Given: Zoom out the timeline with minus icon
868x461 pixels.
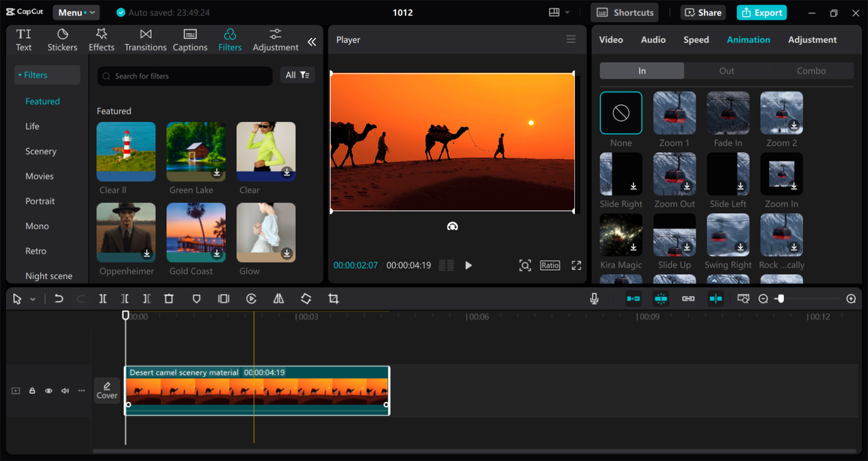Looking at the screenshot, I should tap(763, 299).
